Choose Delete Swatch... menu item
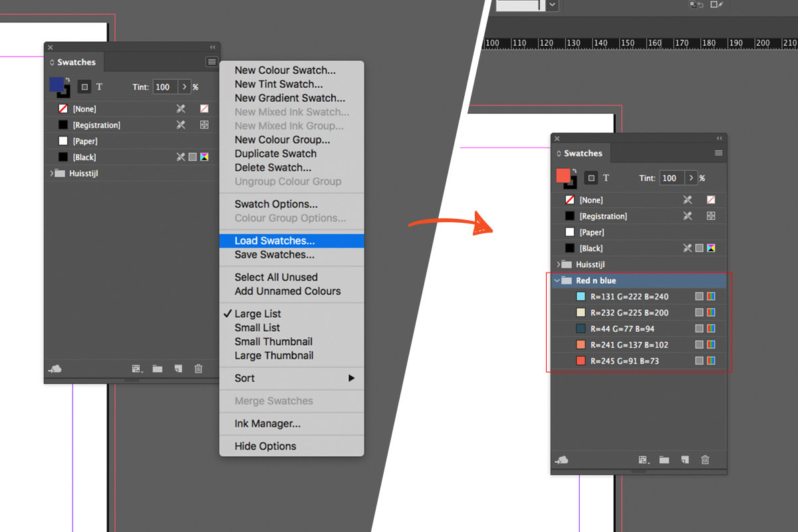The image size is (798, 532). (x=291, y=168)
